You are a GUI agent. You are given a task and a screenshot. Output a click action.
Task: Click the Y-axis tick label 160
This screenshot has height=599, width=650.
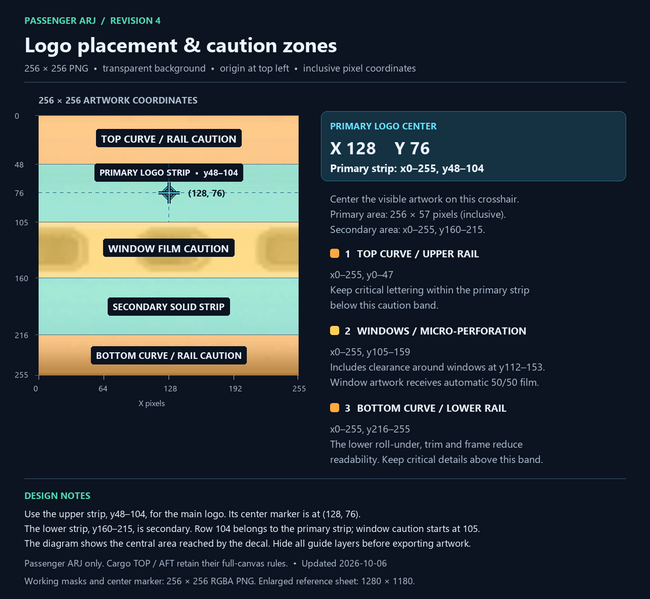coord(22,279)
